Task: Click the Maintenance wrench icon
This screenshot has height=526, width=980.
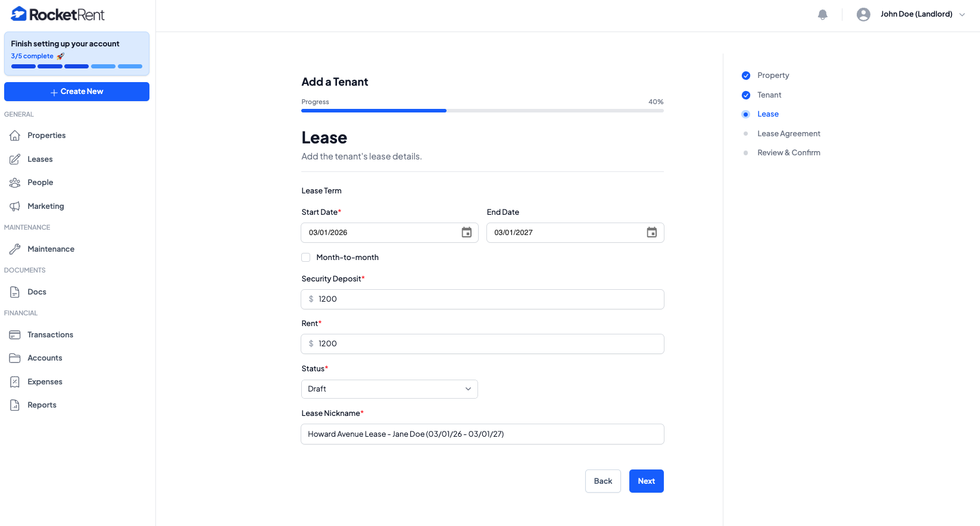Action: 15,249
